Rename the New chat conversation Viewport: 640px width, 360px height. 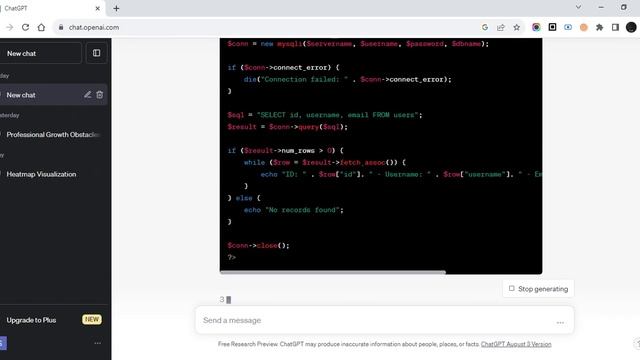tap(87, 95)
